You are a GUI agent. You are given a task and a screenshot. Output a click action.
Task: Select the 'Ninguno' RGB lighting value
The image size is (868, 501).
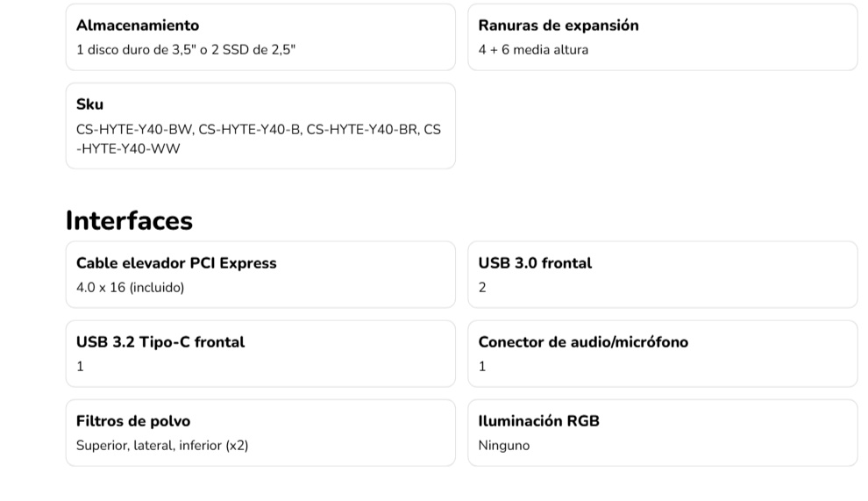[x=504, y=446]
